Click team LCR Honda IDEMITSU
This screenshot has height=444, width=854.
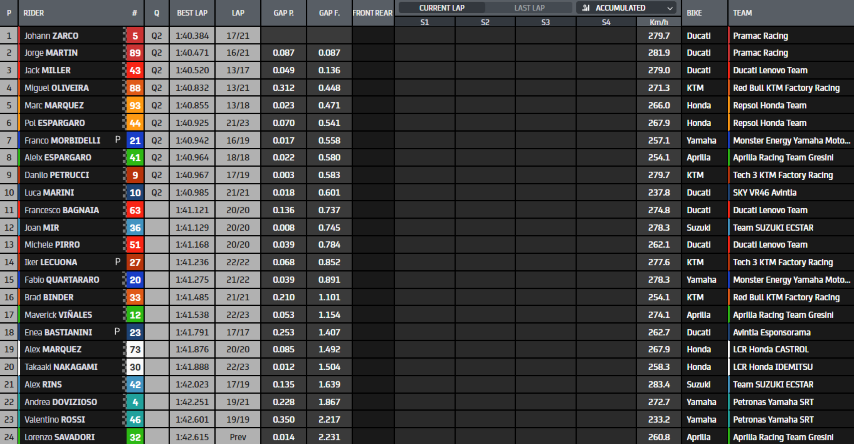(x=773, y=367)
